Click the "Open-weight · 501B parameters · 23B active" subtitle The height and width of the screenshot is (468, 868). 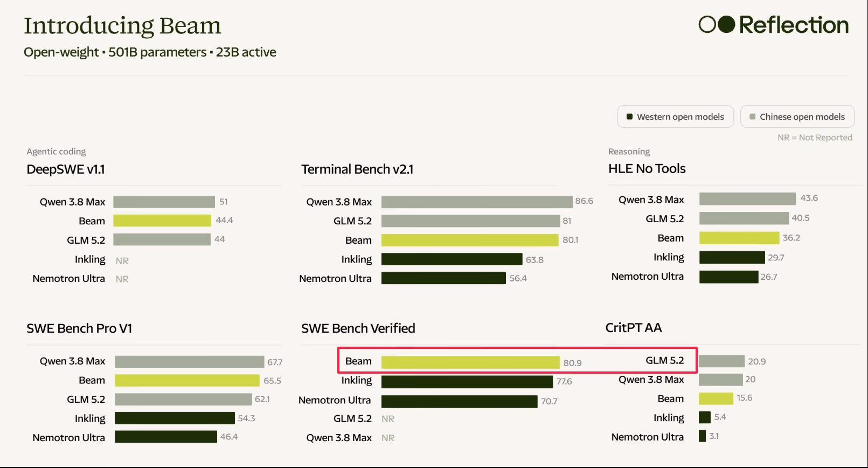click(x=150, y=52)
